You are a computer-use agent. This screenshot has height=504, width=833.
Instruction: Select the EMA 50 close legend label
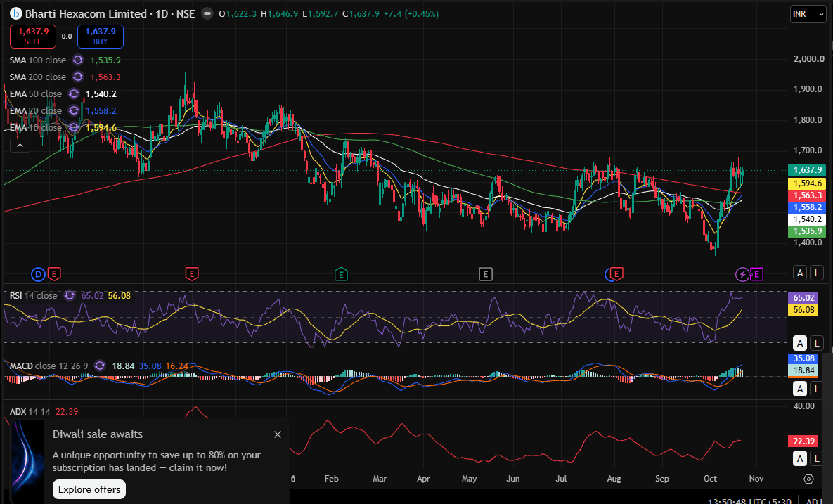click(x=36, y=94)
